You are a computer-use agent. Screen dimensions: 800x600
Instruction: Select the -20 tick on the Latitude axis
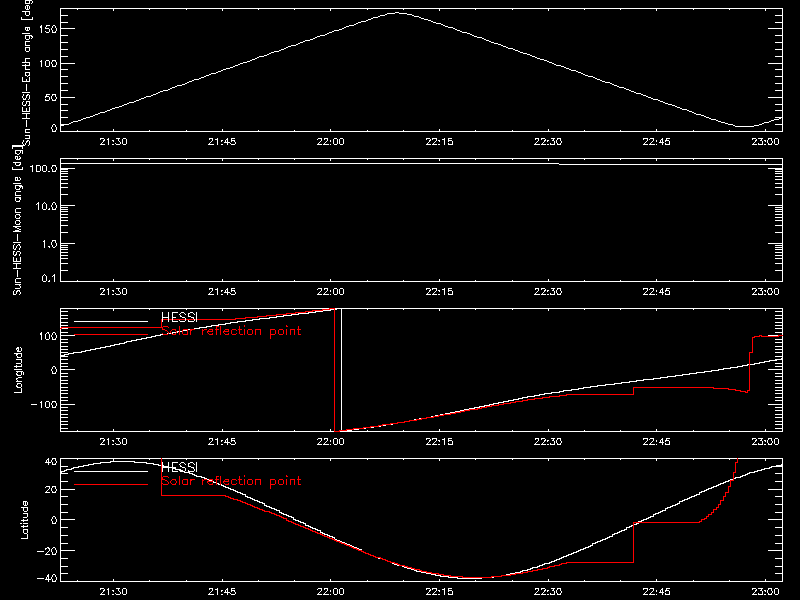coord(47,551)
